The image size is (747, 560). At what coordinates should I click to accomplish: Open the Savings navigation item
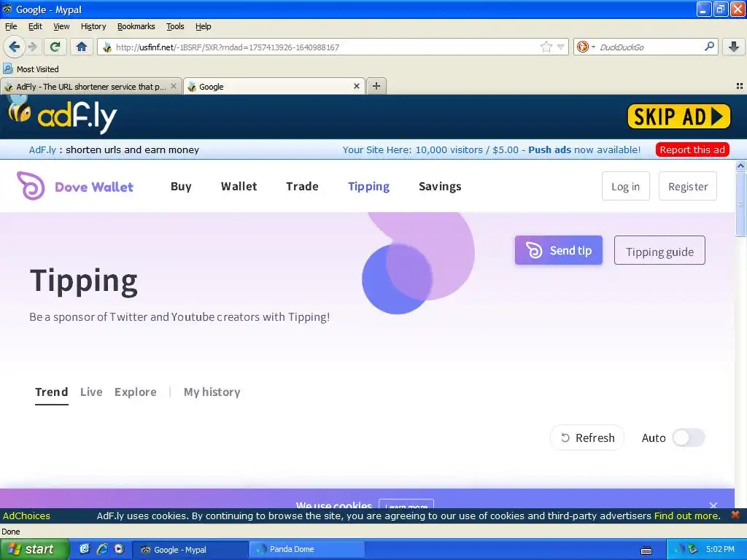point(440,186)
